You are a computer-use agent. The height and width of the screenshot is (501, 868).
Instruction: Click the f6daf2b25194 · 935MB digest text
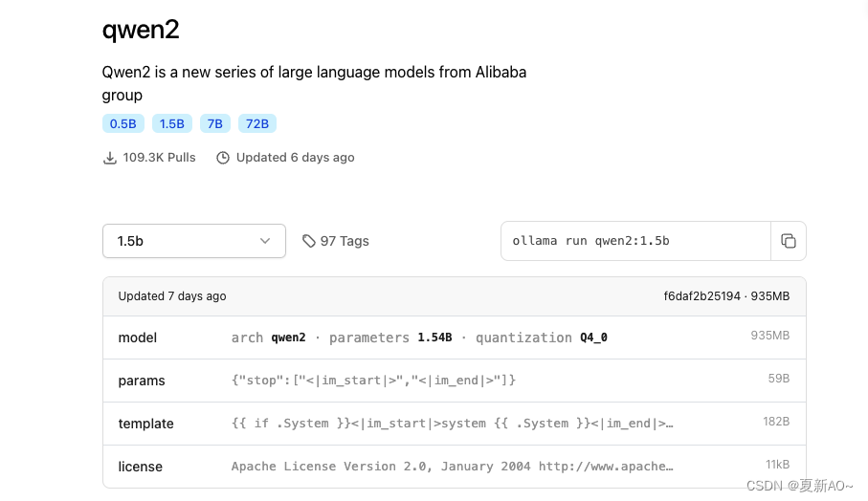[x=726, y=296]
